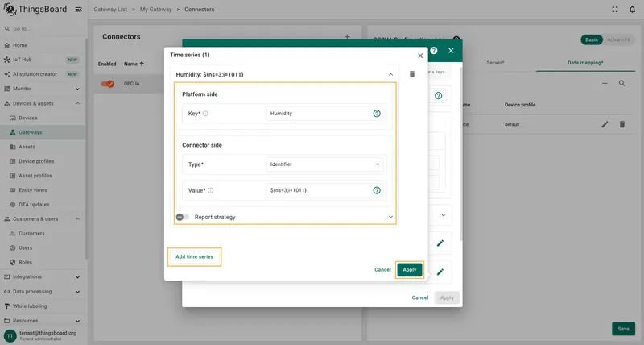Show info tooltip next to Value label
644x345 pixels.
pos(210,190)
